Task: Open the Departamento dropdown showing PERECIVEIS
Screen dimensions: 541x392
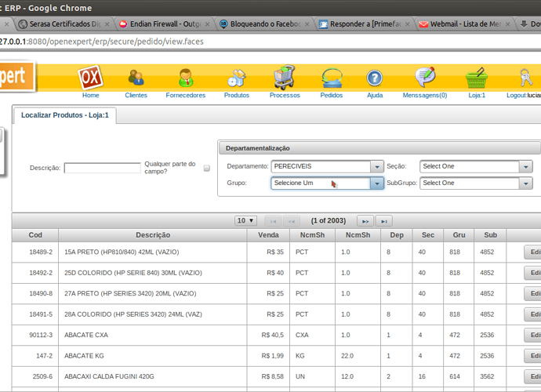Action: (x=327, y=166)
